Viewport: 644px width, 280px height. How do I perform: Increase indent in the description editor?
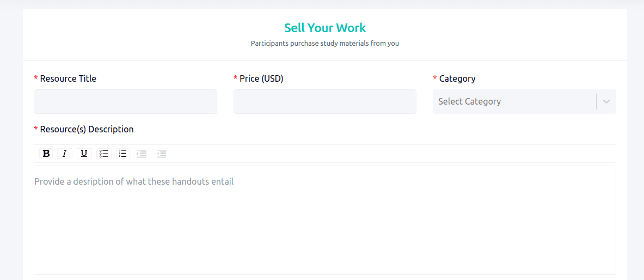[142, 154]
